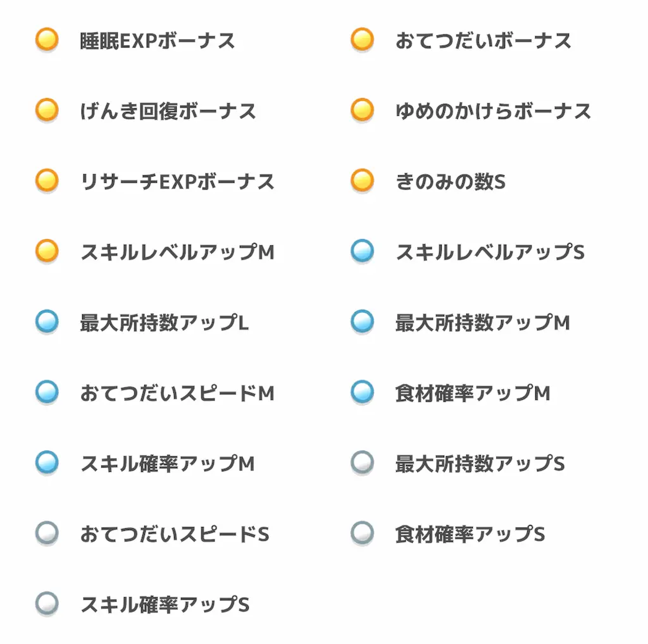Click the gold orb beside リサーチEXPボーナス

[47, 180]
